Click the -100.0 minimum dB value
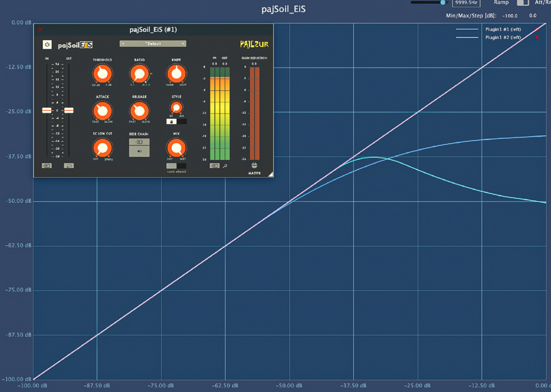Viewport: 551px width, 392px height. (x=510, y=16)
